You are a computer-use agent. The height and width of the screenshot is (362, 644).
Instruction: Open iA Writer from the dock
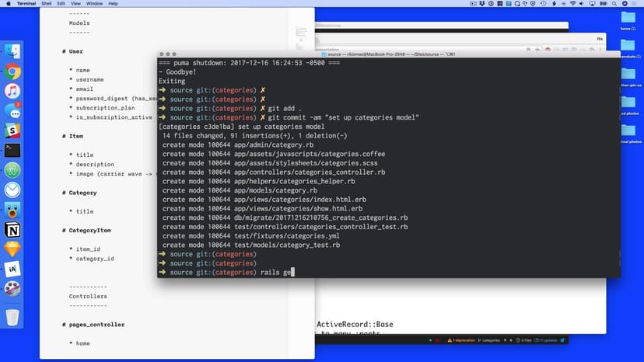12,269
